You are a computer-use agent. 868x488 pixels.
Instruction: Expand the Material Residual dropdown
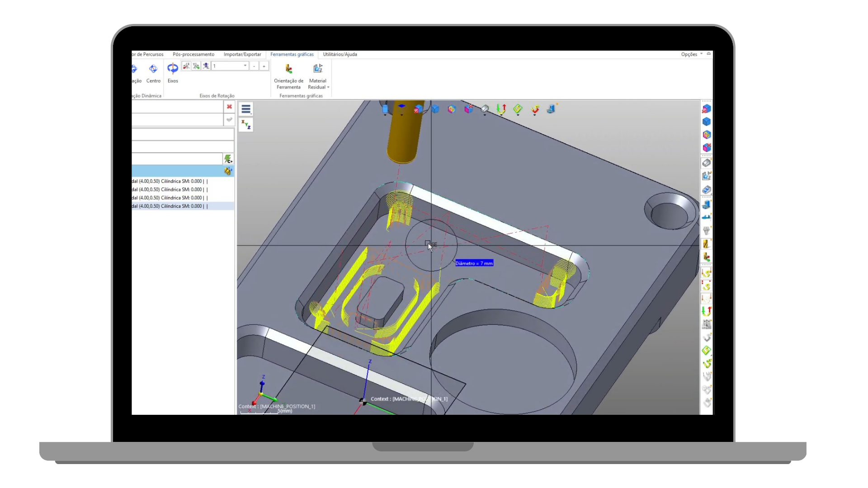328,87
